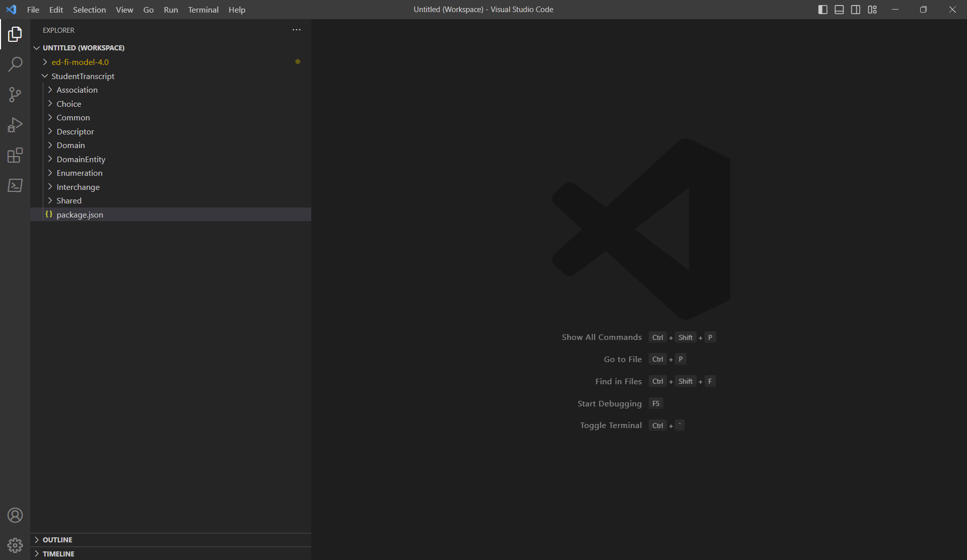Expand the Enumeration folder

(x=171, y=173)
